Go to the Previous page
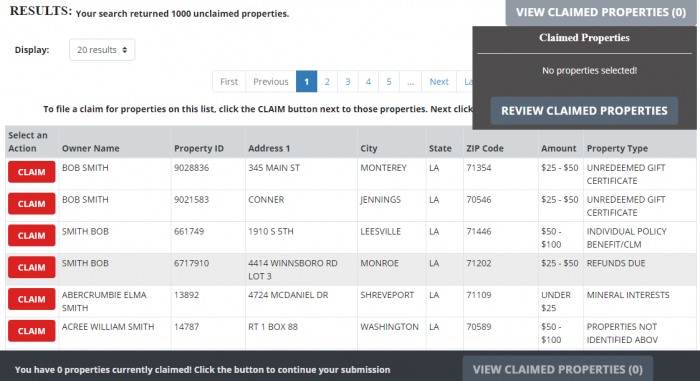700x381 pixels. [x=271, y=81]
